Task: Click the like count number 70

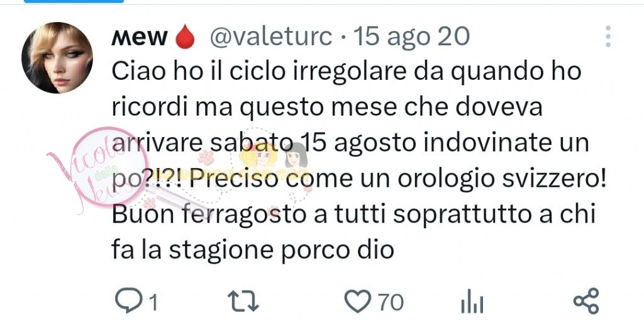Action: click(391, 303)
